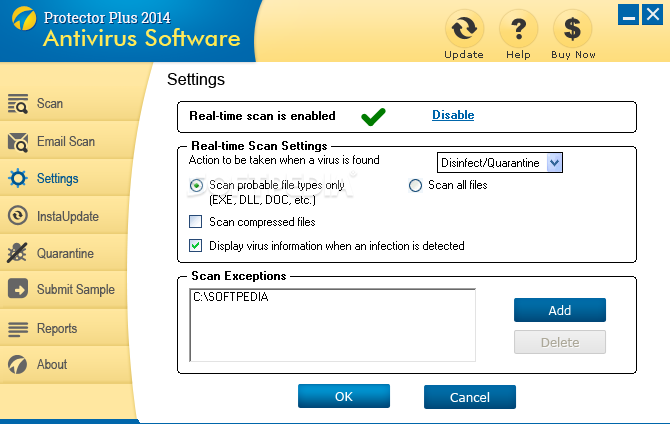Close the Protector Plus window
Screen dimensions: 670x424
652,15
